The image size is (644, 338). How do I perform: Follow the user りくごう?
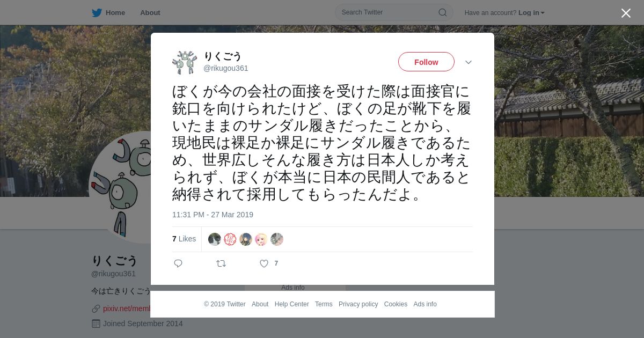click(x=426, y=62)
